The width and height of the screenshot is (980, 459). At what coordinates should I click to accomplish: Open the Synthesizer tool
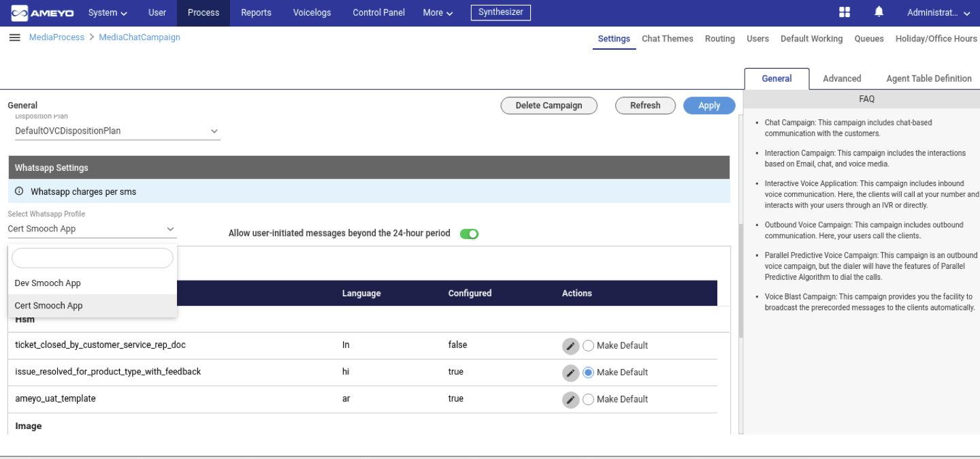click(x=500, y=12)
